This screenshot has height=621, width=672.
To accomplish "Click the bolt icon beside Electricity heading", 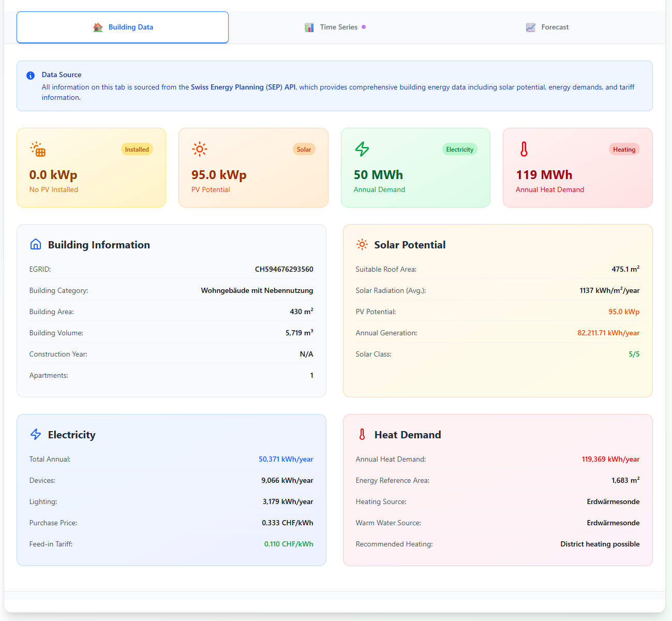I will point(36,434).
